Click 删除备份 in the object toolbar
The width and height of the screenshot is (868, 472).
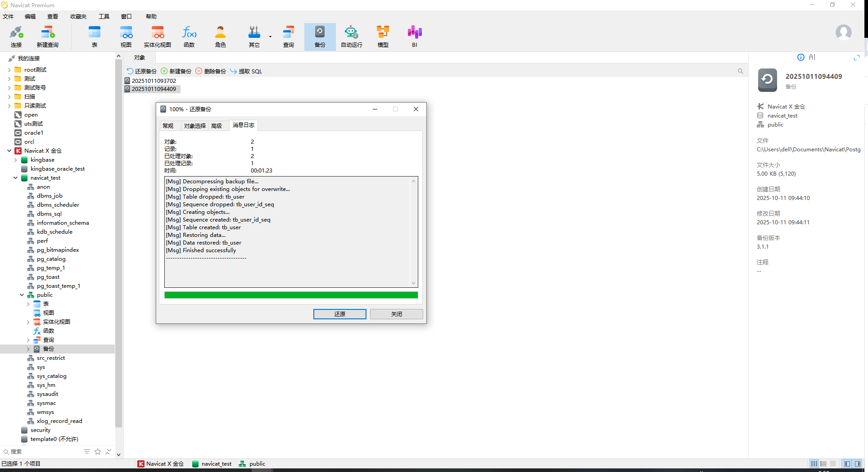point(211,71)
